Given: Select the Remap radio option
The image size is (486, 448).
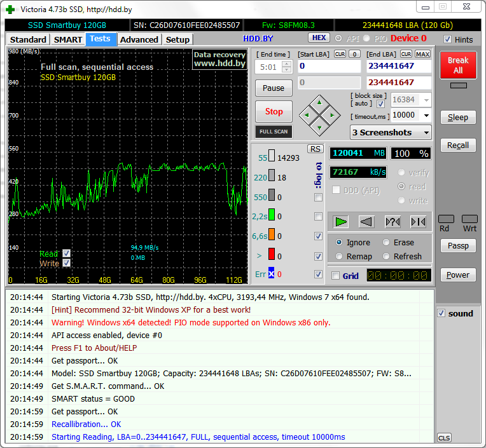Looking at the screenshot, I should click(339, 256).
